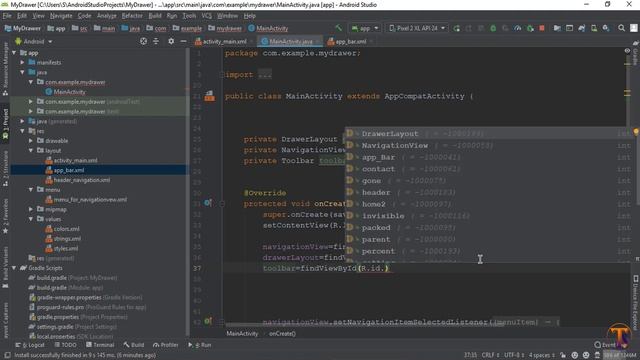
Task: Open the SDK Manager toolbar icon
Action: (x=606, y=28)
